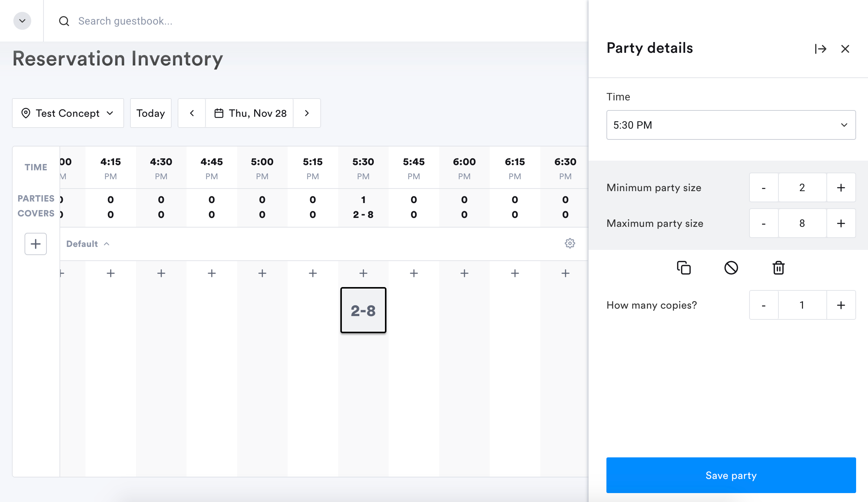Add a party at 5:30 PM

[363, 273]
